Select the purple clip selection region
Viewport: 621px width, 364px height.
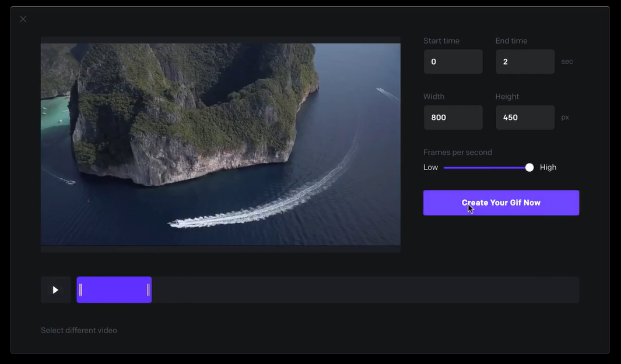click(114, 290)
